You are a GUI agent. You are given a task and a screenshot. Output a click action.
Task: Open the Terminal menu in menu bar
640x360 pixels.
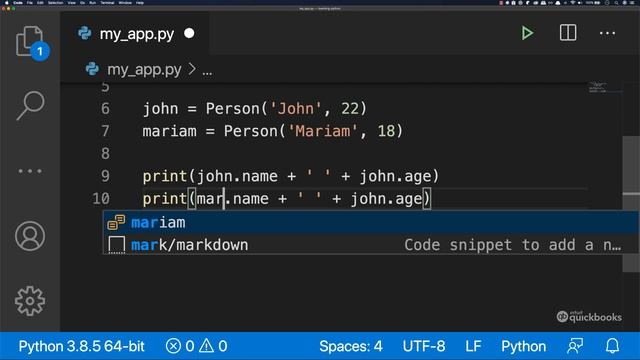(107, 2)
